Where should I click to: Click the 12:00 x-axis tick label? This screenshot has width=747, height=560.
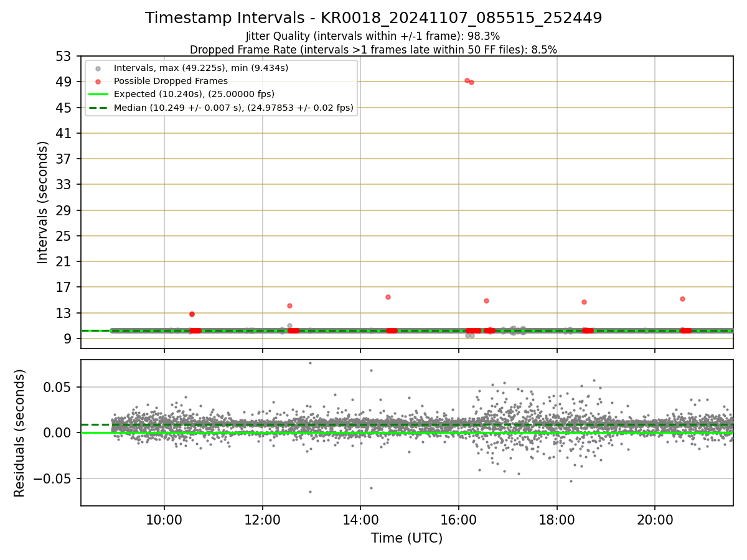(263, 521)
